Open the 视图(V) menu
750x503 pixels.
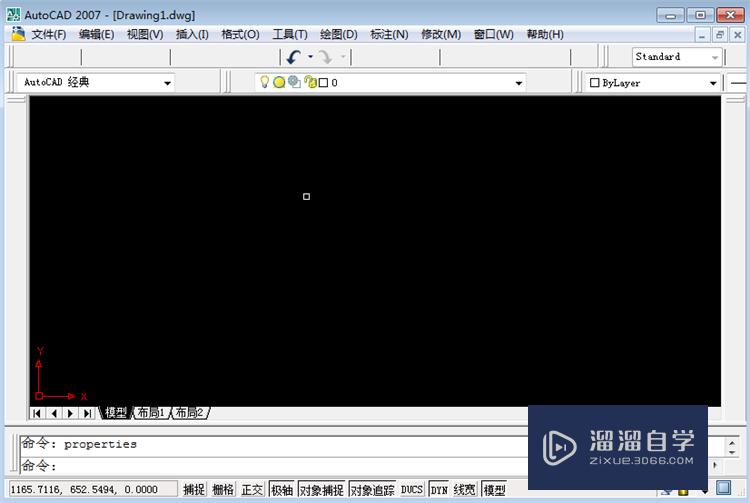pyautogui.click(x=145, y=34)
